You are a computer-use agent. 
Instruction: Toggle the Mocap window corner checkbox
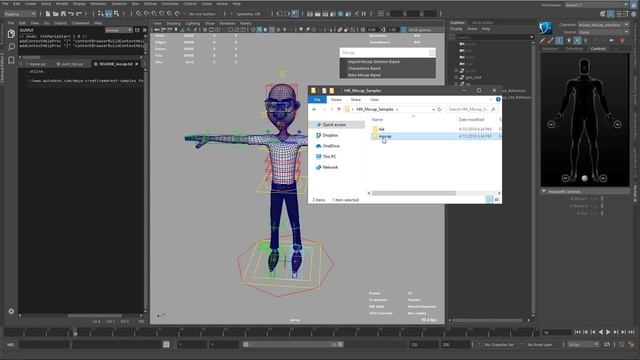click(431, 53)
